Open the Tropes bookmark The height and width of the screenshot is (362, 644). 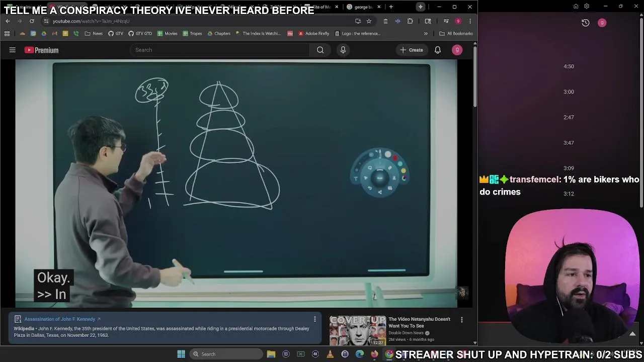point(192,34)
